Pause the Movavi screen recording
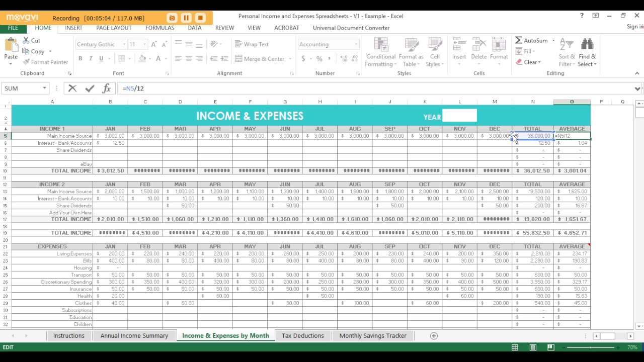The width and height of the screenshot is (644, 362). pyautogui.click(x=186, y=18)
